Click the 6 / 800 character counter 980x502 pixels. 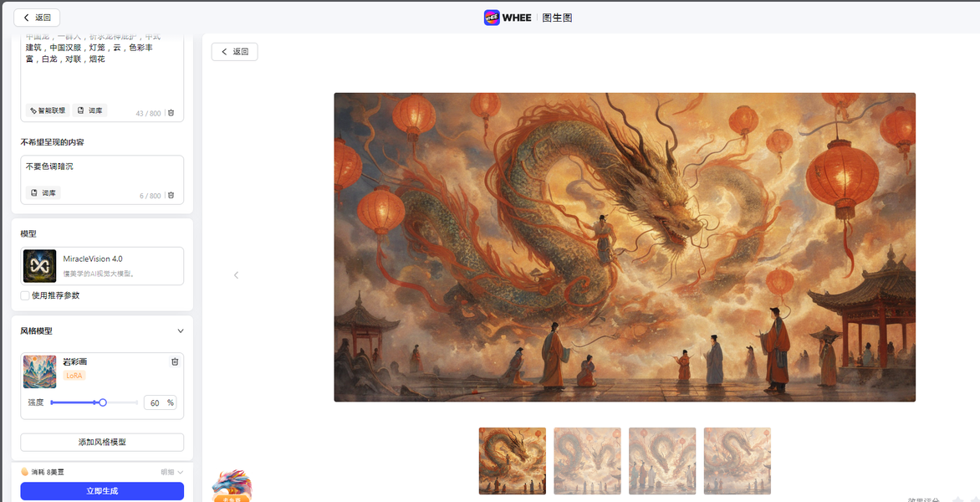pyautogui.click(x=150, y=196)
